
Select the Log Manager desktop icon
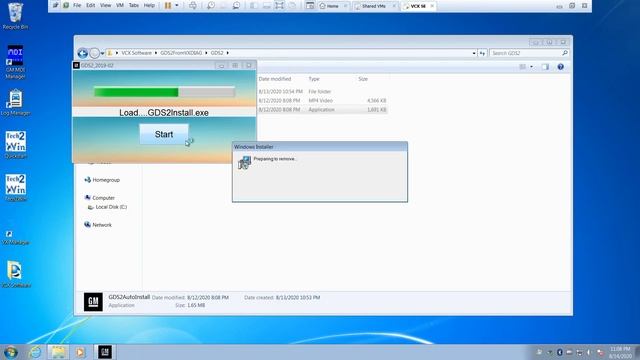(16, 102)
